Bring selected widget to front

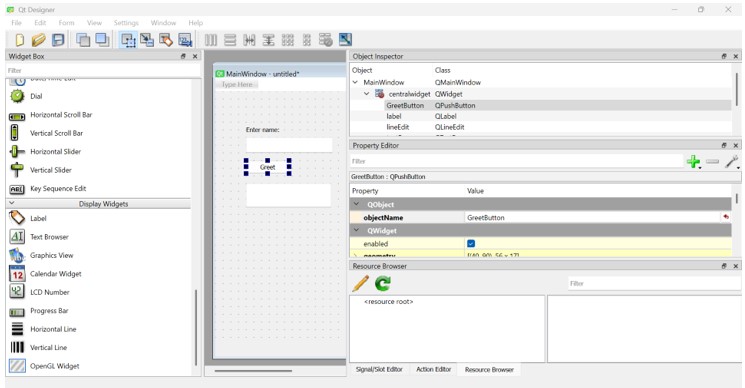click(102, 40)
